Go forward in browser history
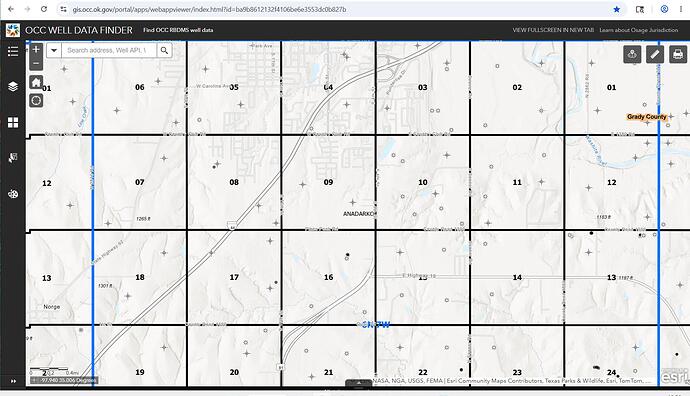Viewport: 690px width, 396px height. click(27, 9)
